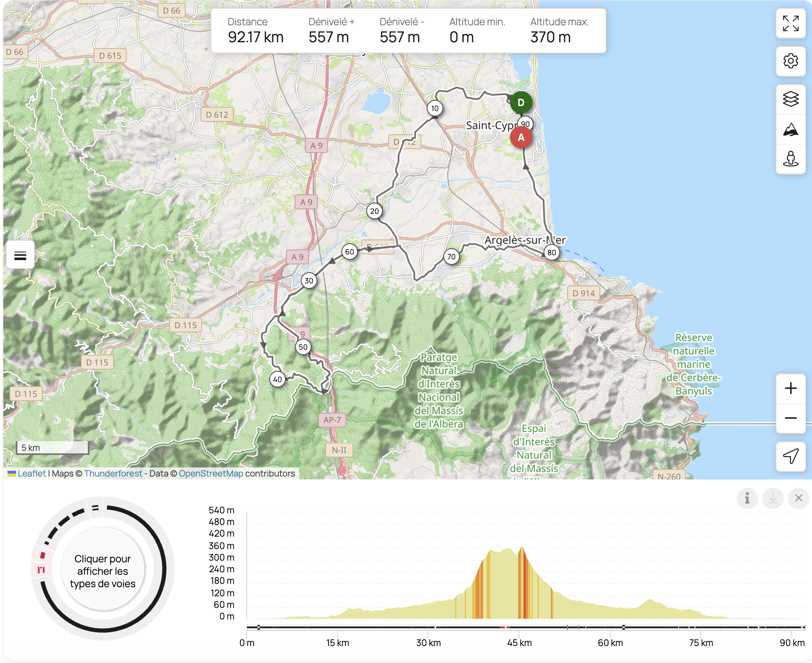This screenshot has height=663, width=812.
Task: Close the elevation profile panel
Action: (798, 498)
